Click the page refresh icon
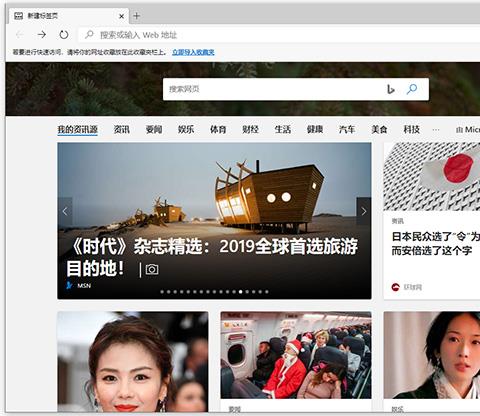Screen dimensions: 480x416 click(64, 34)
